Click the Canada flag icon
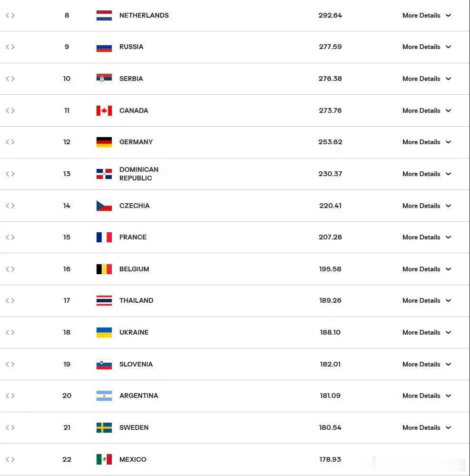The height and width of the screenshot is (476, 470). (x=104, y=110)
